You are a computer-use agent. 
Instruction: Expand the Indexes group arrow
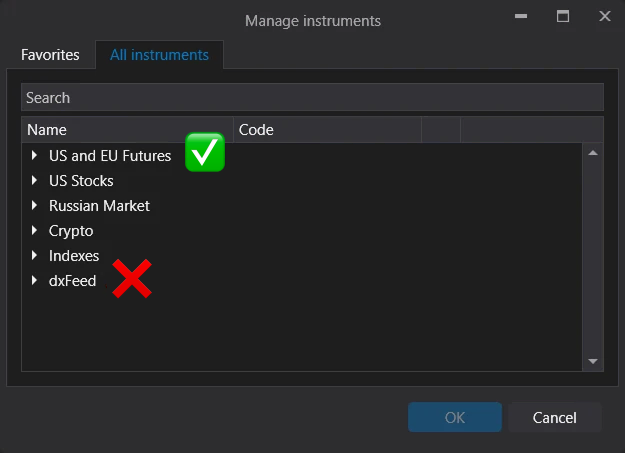click(x=34, y=256)
